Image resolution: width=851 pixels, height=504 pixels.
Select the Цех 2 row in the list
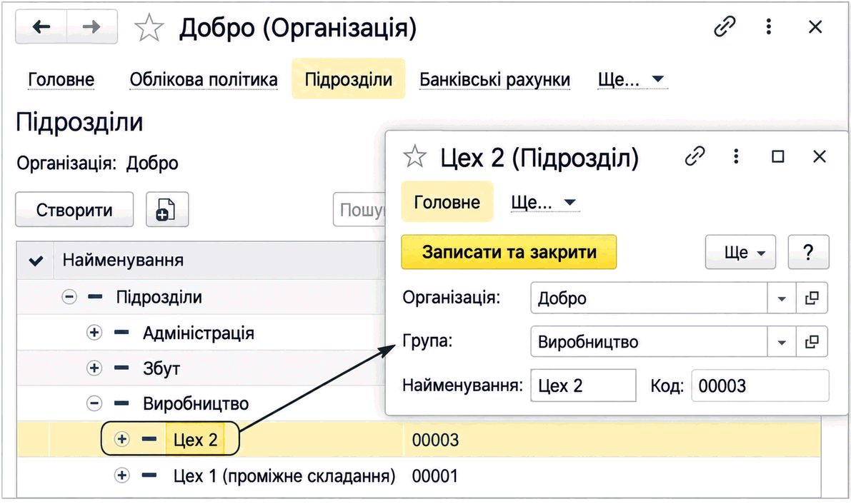(x=419, y=440)
